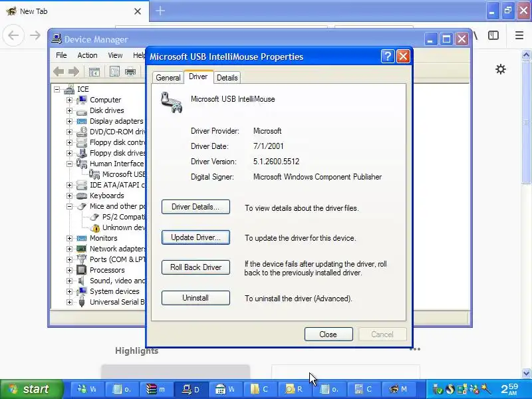Click the Uninstall driver button
The width and height of the screenshot is (532, 399).
click(x=196, y=298)
